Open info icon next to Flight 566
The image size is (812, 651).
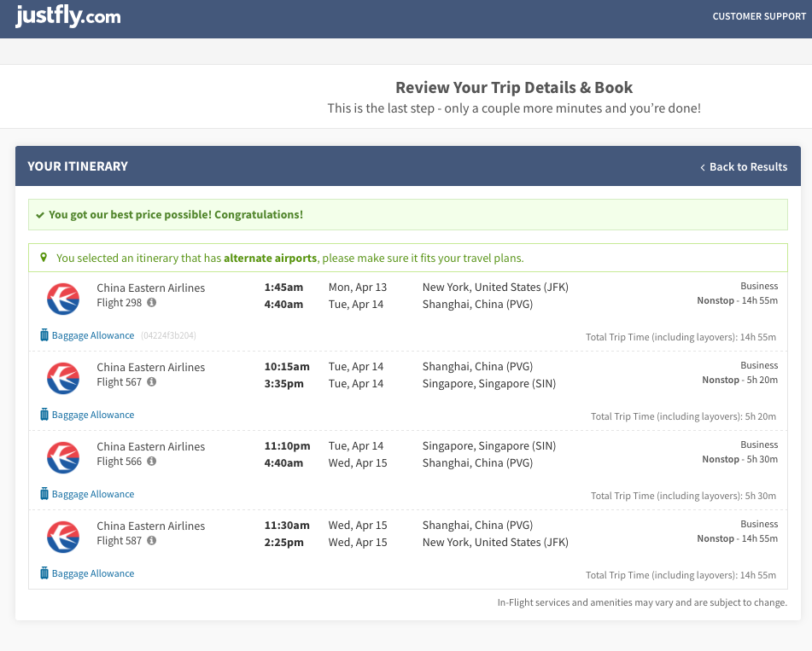click(152, 461)
